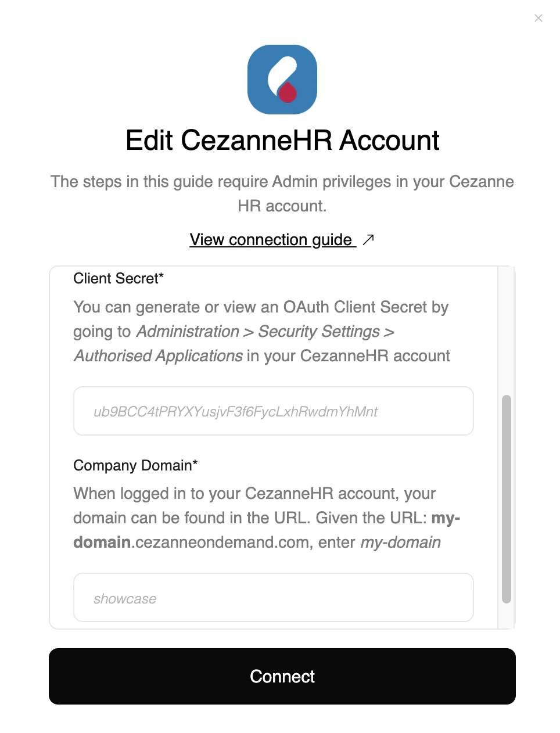Click the white leaf shape in the app logo
This screenshot has height=733, width=560.
tap(280, 70)
